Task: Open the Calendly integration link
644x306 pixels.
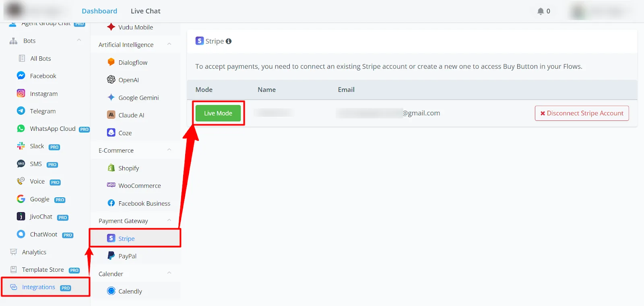Action: tap(130, 291)
